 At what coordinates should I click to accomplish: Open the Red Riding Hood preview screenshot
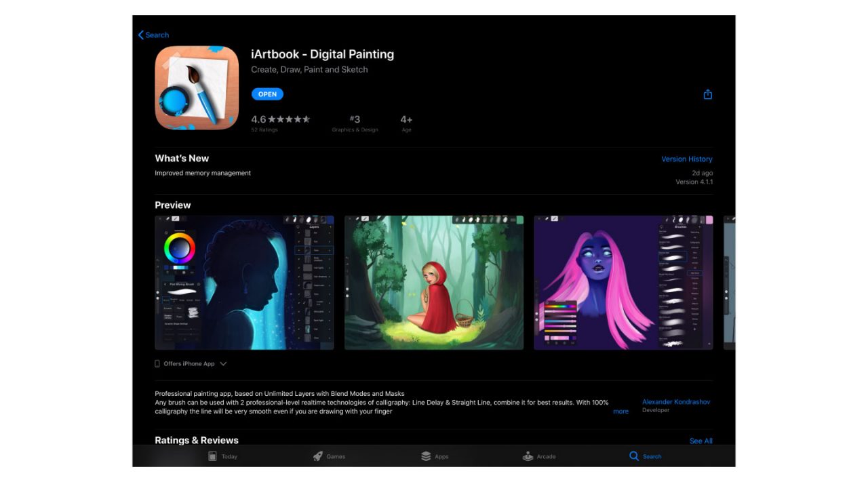(x=434, y=283)
